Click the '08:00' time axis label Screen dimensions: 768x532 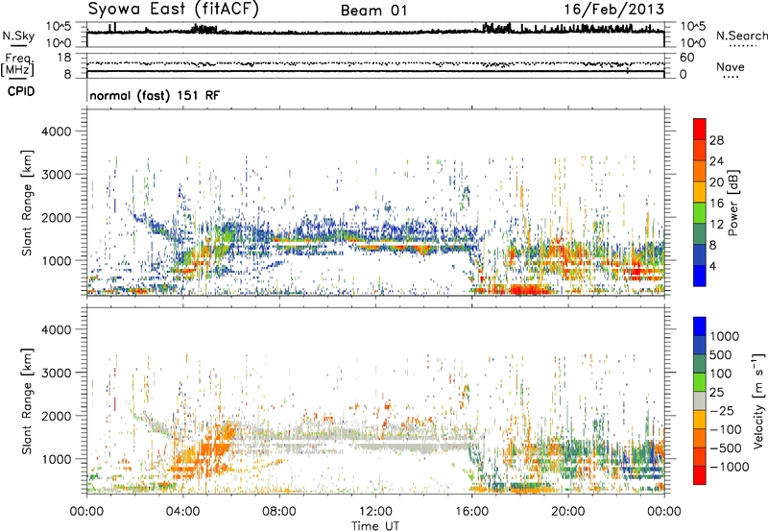tap(279, 512)
